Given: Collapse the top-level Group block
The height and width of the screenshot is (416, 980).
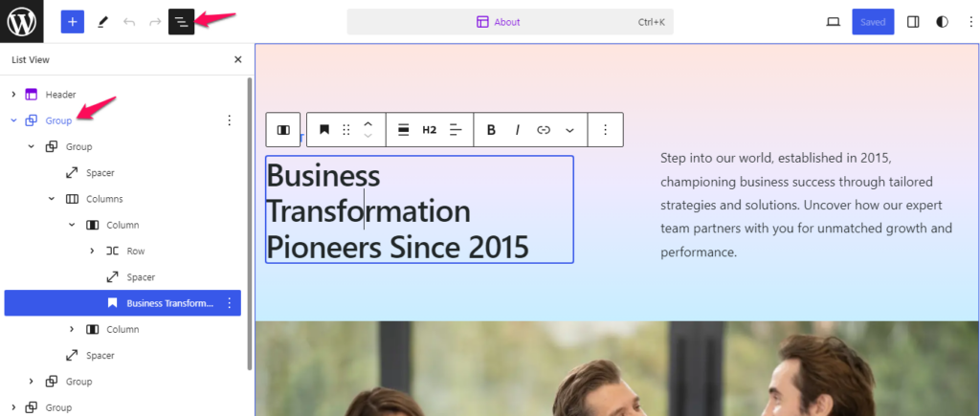Looking at the screenshot, I should (x=13, y=120).
